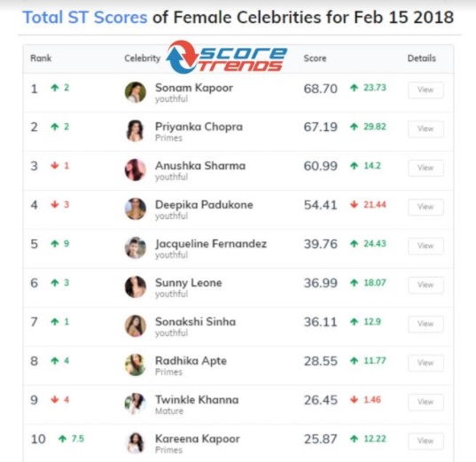This screenshot has height=462, width=476.
Task: Click the Score Trends logo
Action: (x=226, y=57)
